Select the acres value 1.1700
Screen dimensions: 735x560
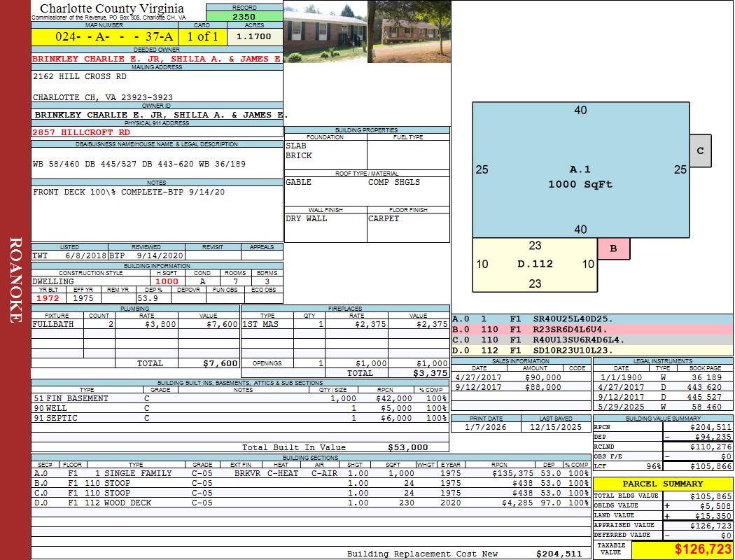[255, 36]
